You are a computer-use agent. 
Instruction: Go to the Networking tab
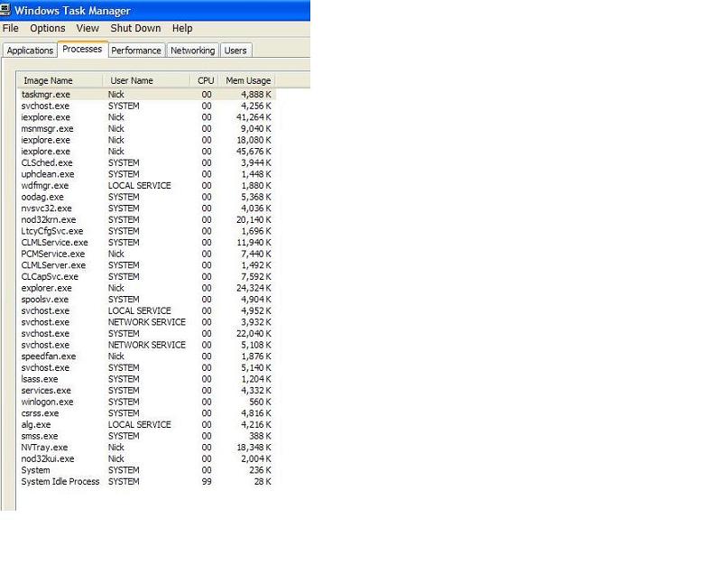192,51
